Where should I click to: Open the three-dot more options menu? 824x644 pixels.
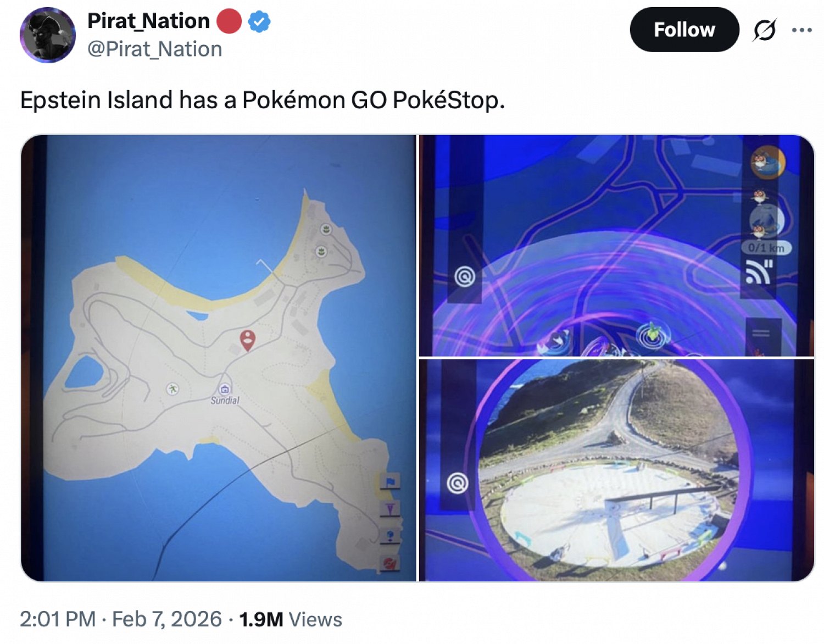tap(801, 30)
